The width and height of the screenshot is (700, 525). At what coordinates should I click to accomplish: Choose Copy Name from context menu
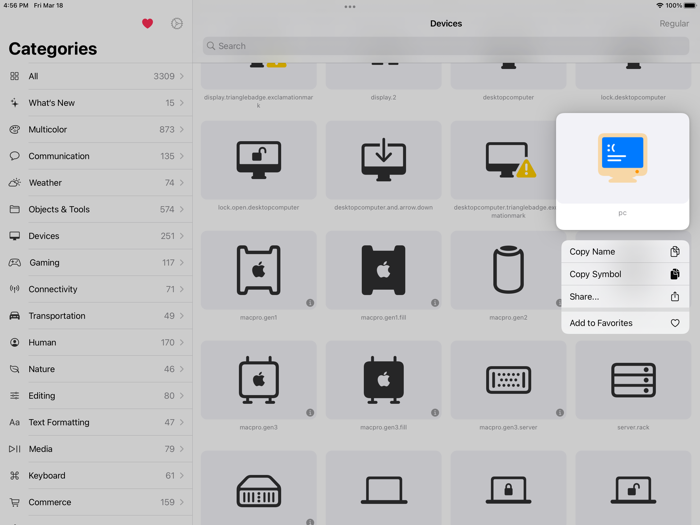click(x=625, y=252)
